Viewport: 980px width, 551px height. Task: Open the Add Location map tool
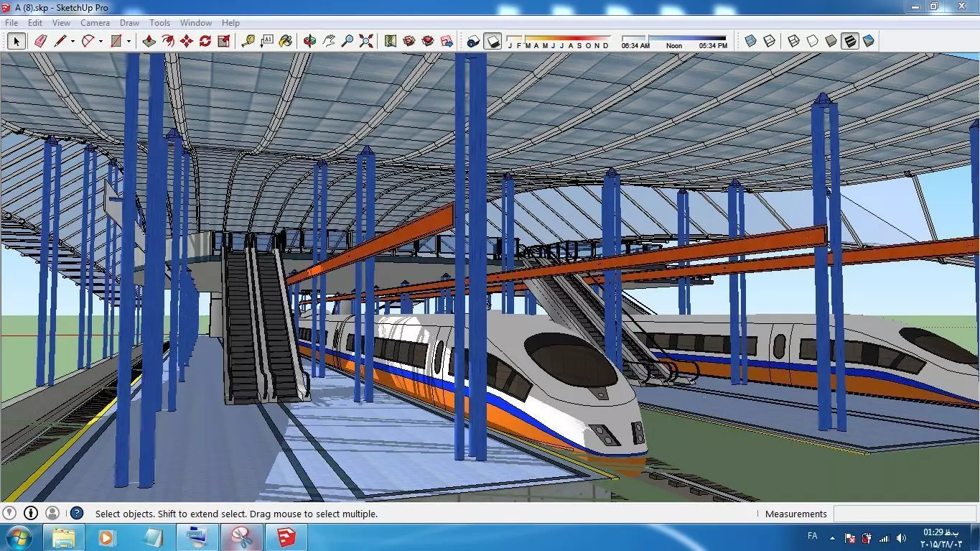[391, 41]
